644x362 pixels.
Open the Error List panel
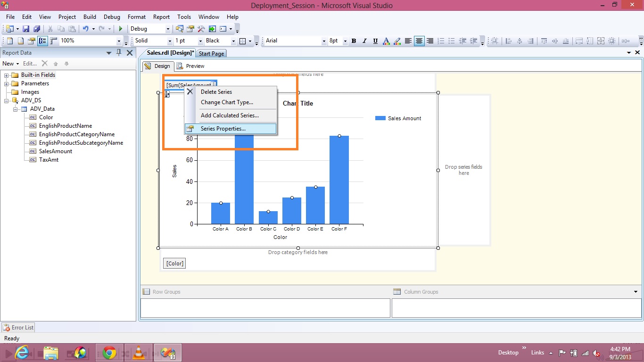(x=18, y=328)
